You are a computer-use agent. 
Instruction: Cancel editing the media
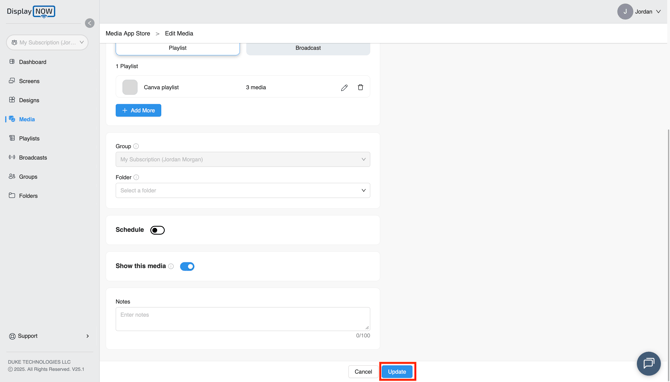(x=363, y=372)
